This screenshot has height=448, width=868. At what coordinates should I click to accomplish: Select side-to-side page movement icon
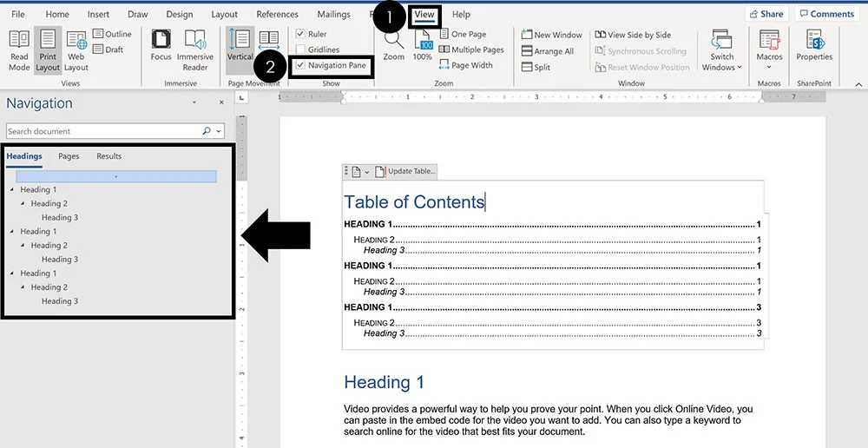click(269, 41)
